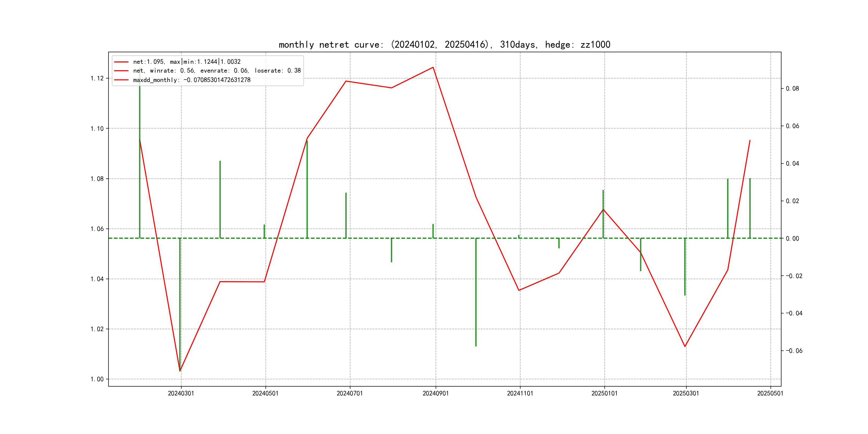Click the 0.08 right y-axis label
Viewport: 868px width, 434px height.
(792, 89)
